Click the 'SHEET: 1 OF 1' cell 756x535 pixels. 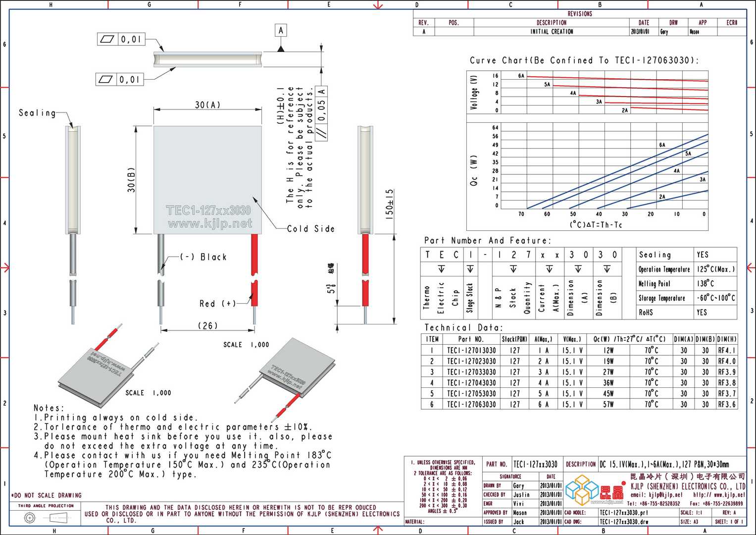[729, 522]
